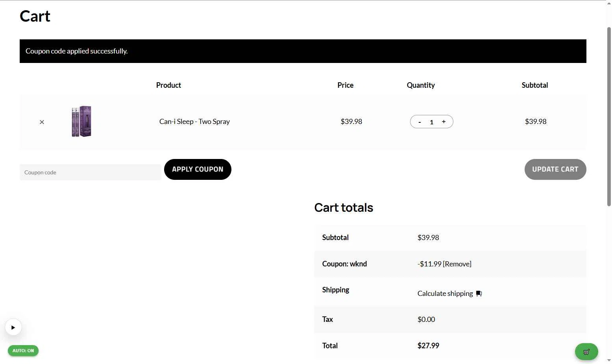Screen dimensions: 612x364
Task: Click the page vertical scrollbar thumb
Action: (609, 116)
